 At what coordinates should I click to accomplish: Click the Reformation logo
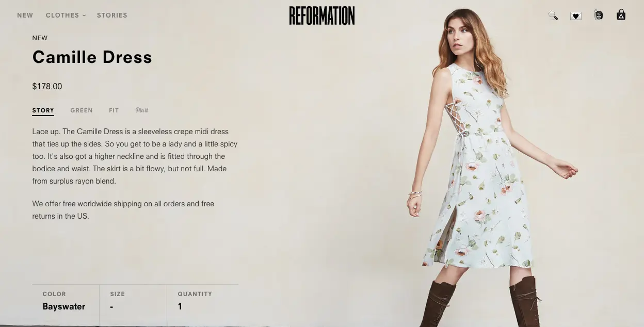click(x=322, y=15)
